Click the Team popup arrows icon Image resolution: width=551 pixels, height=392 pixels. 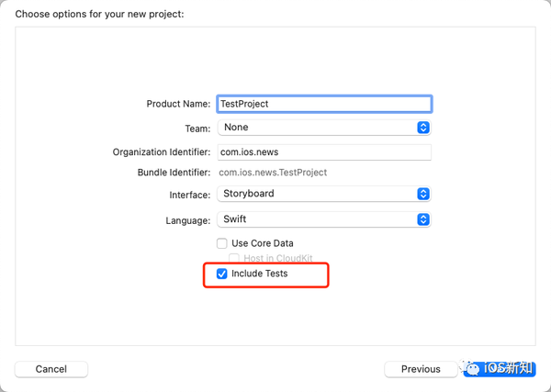click(x=423, y=128)
